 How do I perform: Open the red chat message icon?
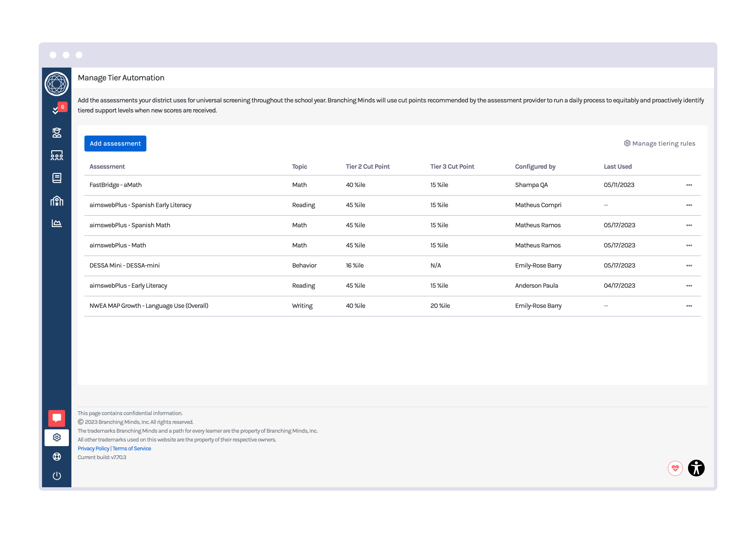click(57, 418)
